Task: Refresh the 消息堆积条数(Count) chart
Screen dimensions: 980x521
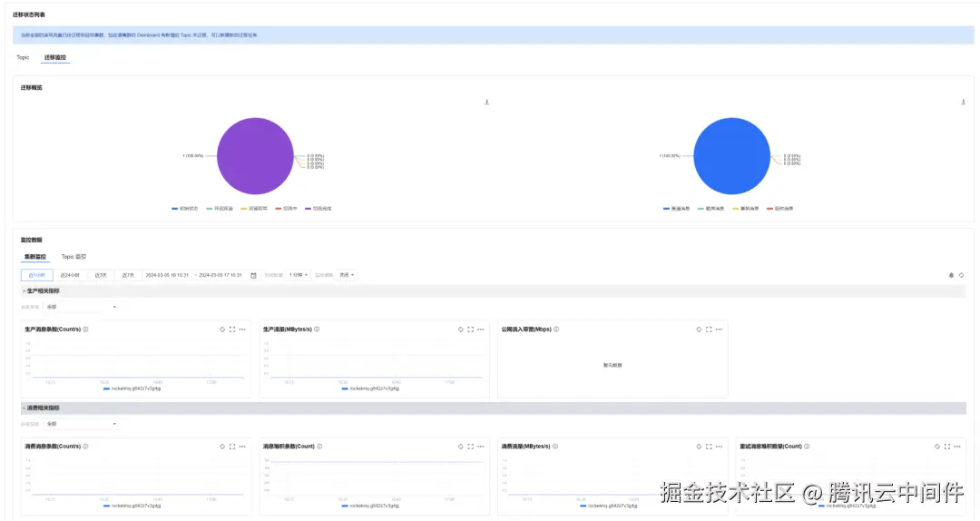Action: [x=461, y=447]
